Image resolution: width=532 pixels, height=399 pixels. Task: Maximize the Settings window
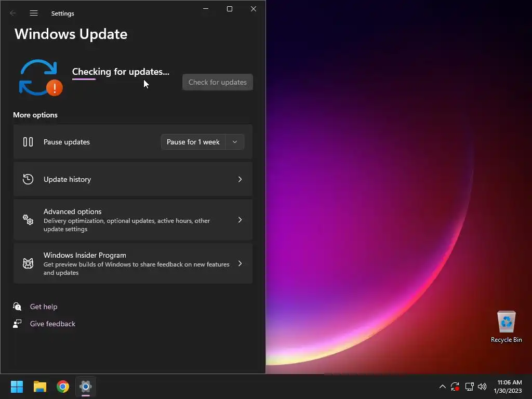click(x=230, y=9)
